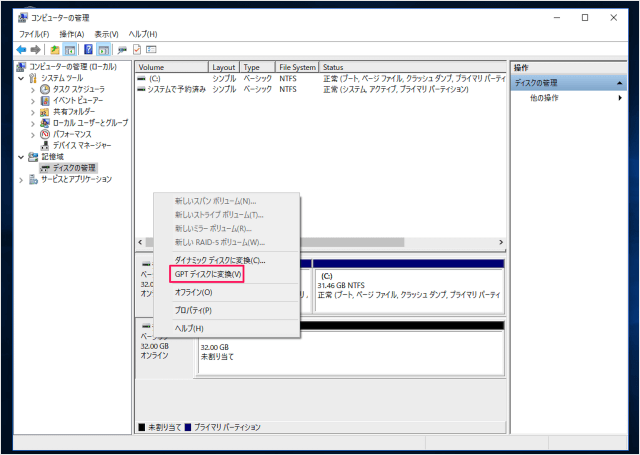
Task: Click the blue Back arrow in toolbar
Action: pos(21,50)
